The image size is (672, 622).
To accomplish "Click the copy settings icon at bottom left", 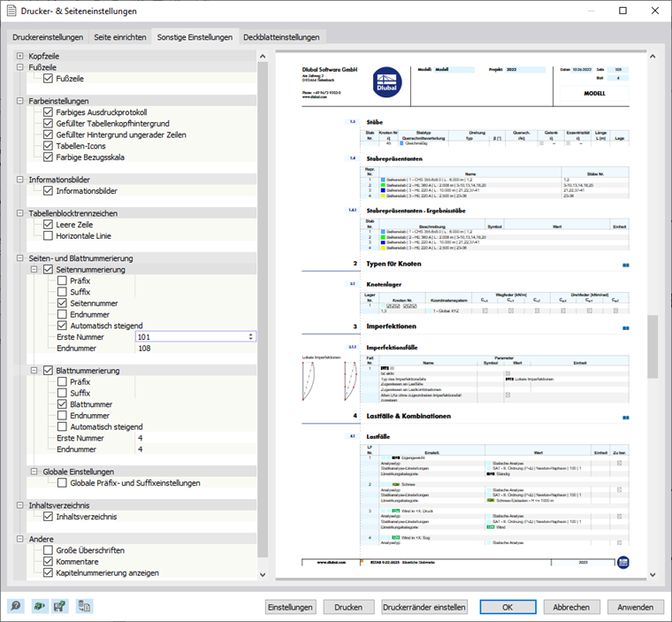I will (84, 606).
